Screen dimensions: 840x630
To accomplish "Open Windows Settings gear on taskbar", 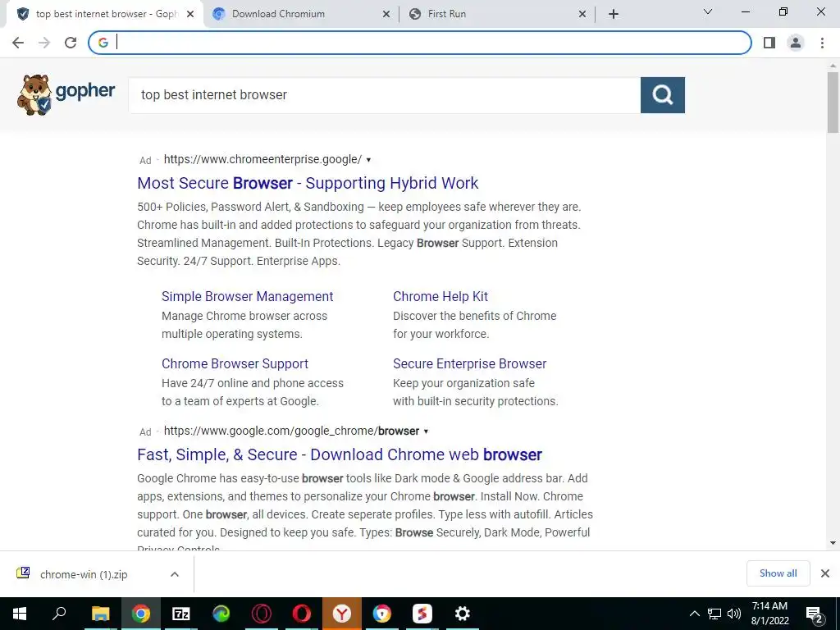I will click(x=463, y=614).
